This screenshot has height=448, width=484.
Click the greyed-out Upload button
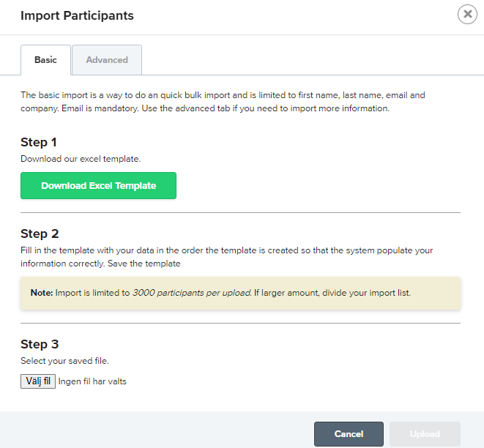click(425, 434)
